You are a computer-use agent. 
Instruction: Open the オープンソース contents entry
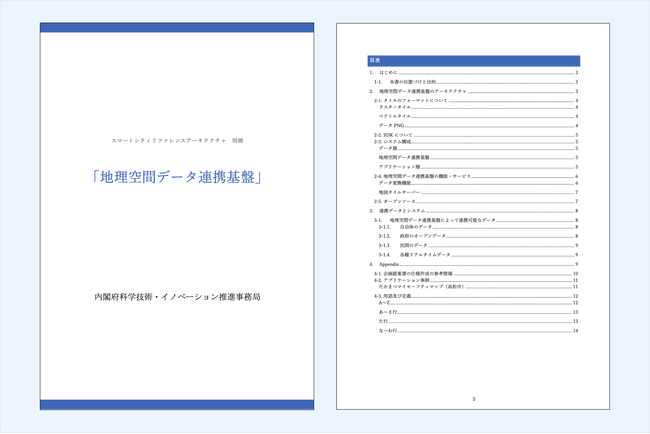pos(398,202)
